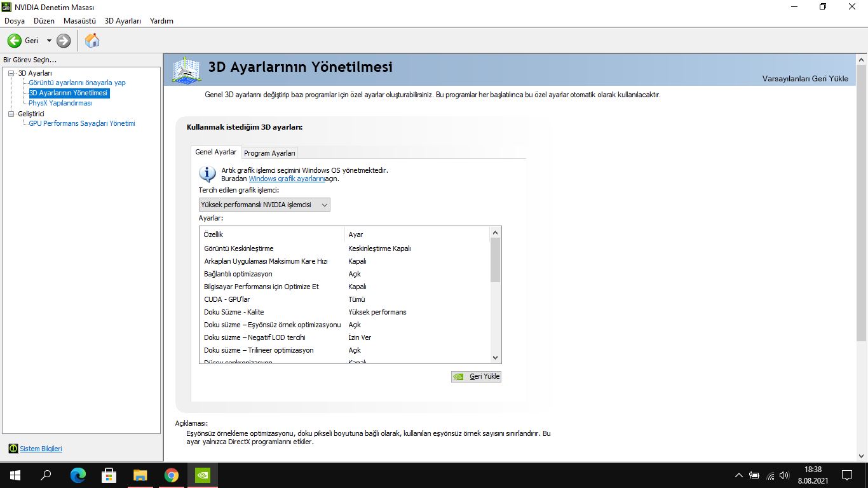Select the Bağlantılı optimizasyon setting row

[344, 274]
